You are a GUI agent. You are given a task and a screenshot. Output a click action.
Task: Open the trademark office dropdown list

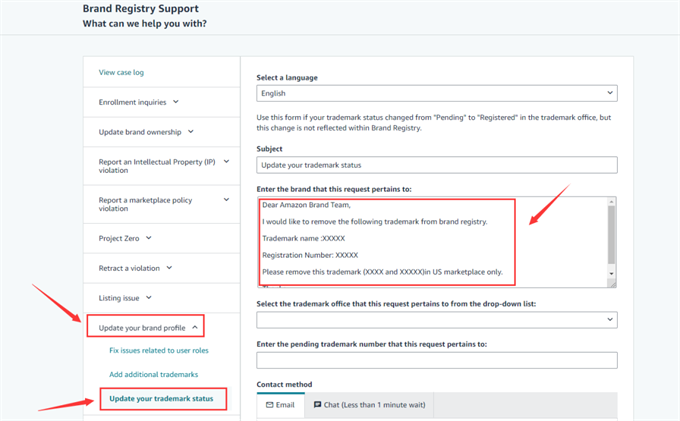pos(437,320)
